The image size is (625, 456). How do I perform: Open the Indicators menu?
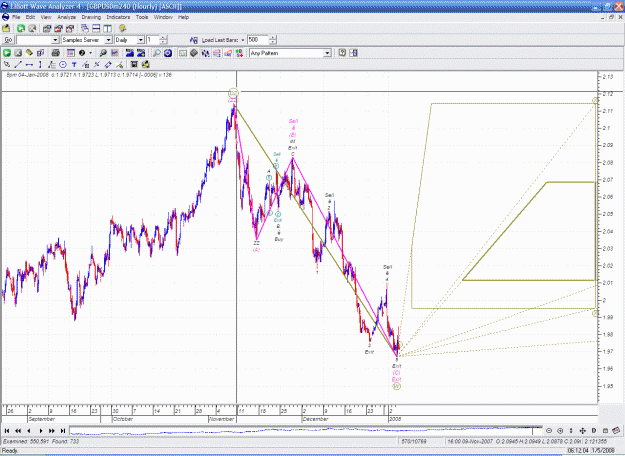[118, 17]
